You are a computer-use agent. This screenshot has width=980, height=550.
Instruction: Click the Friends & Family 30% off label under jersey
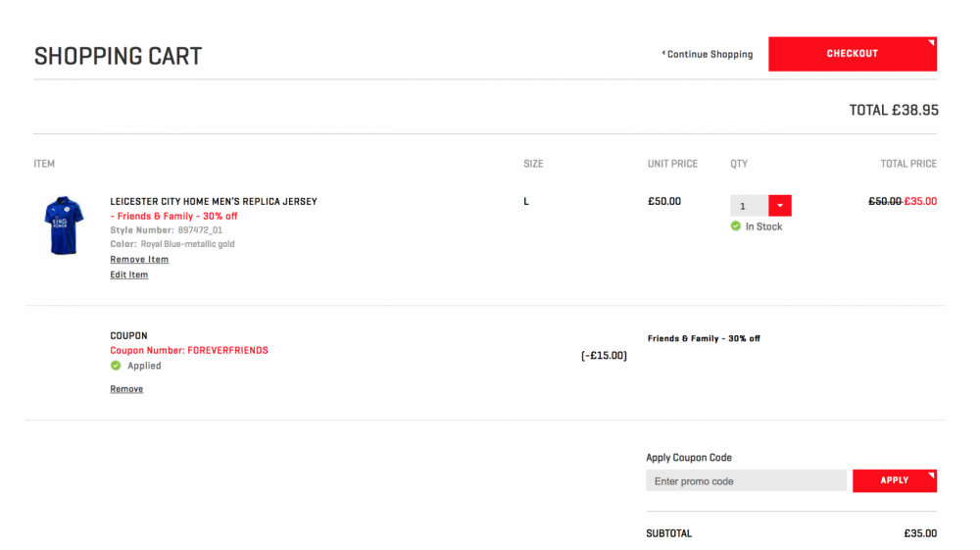coord(173,217)
